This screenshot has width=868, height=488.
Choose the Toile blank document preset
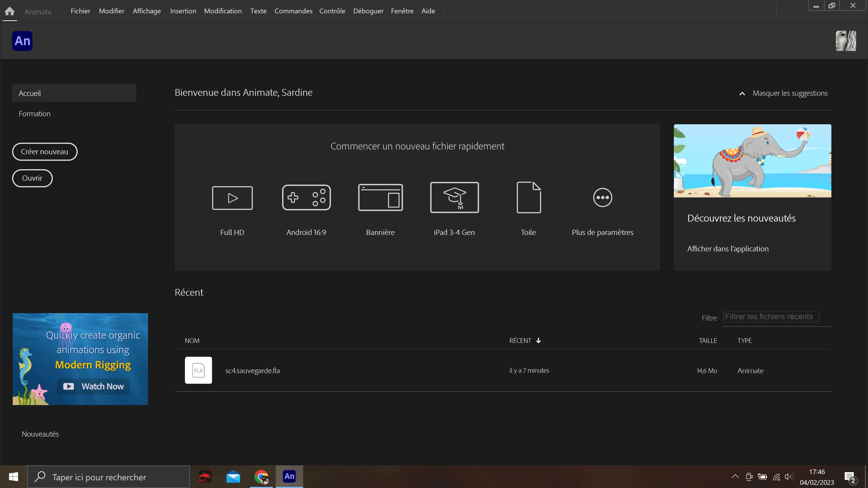pos(528,197)
